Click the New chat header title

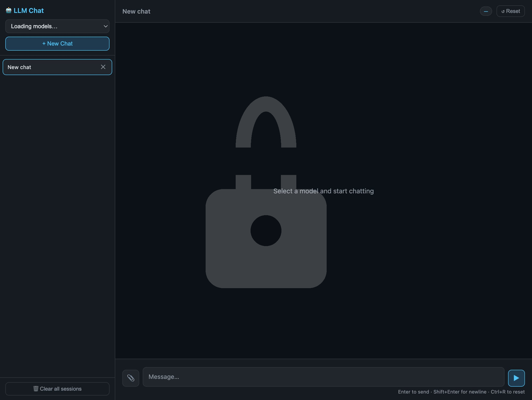point(136,11)
